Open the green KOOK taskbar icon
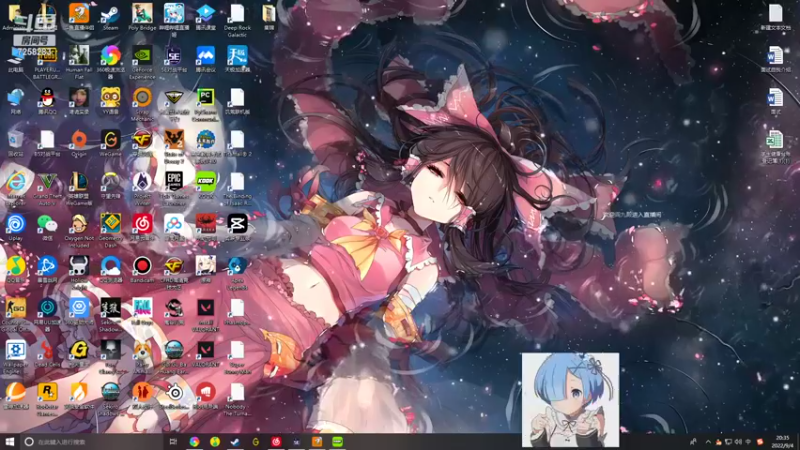Screen dimensions: 800x450 pyautogui.click(x=337, y=442)
